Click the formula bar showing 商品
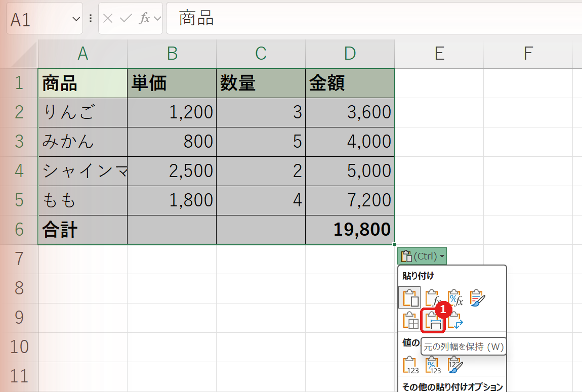Screen dimensions: 582x392 [373, 18]
